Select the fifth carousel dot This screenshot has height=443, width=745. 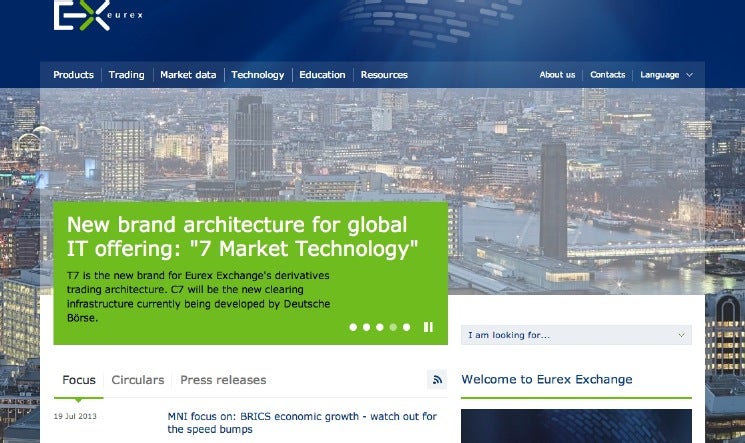click(x=406, y=327)
